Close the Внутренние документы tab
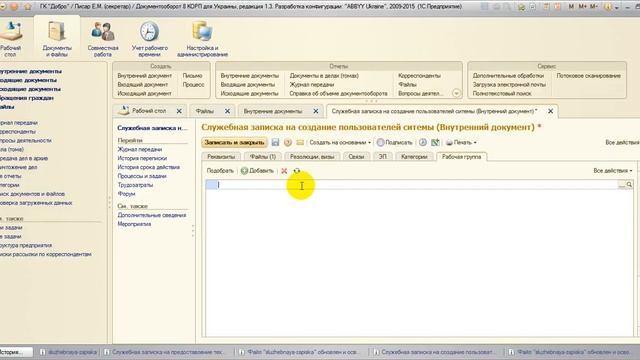 [316, 111]
